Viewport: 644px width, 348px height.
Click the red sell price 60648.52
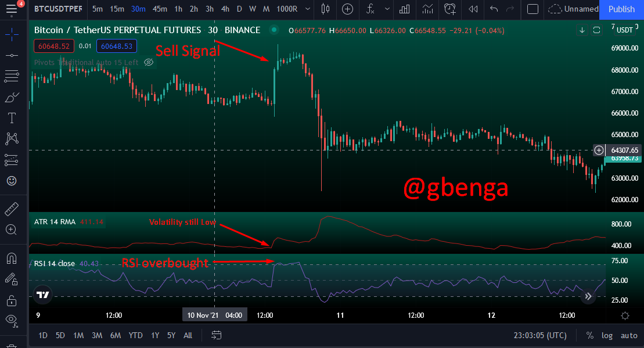54,46
